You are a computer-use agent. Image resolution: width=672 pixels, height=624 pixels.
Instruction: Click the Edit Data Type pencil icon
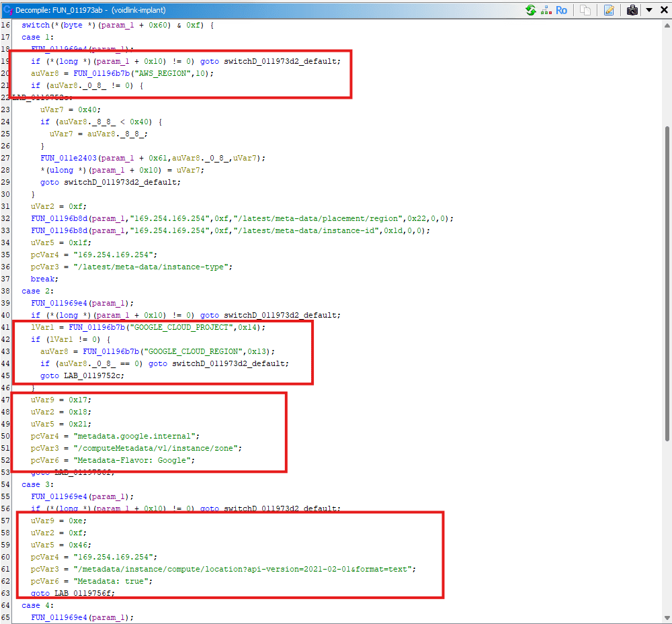[x=609, y=9]
